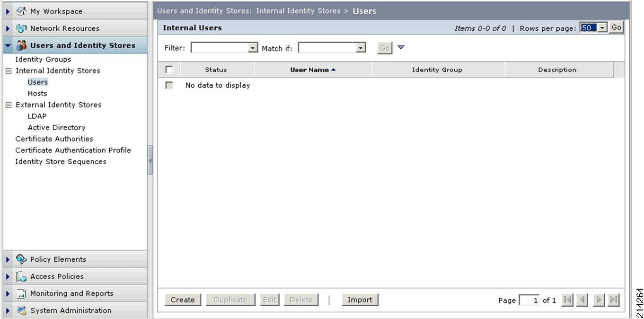Click External Identity Stores tree label
The image size is (644, 319).
point(58,105)
